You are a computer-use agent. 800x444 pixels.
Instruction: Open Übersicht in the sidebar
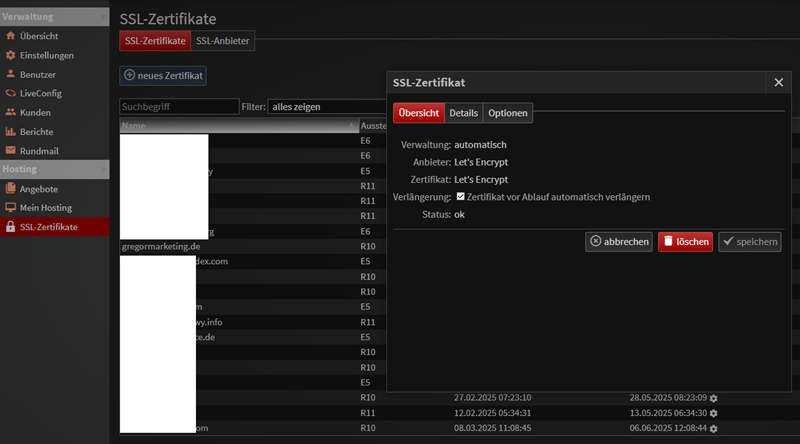pyautogui.click(x=39, y=36)
